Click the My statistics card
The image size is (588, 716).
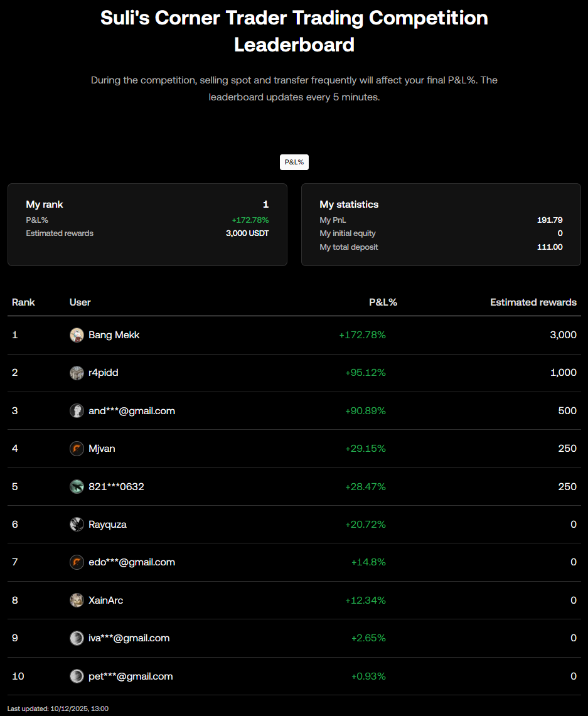tap(441, 225)
